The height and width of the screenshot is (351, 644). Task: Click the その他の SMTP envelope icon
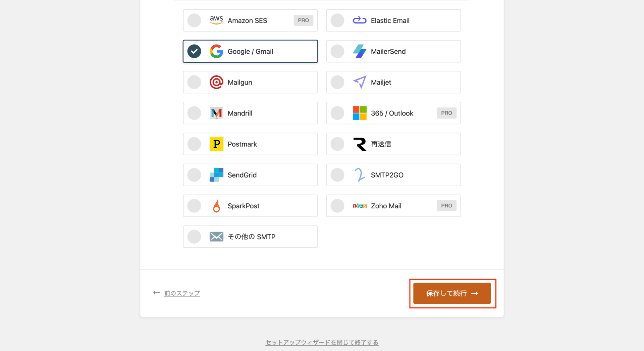click(x=216, y=237)
